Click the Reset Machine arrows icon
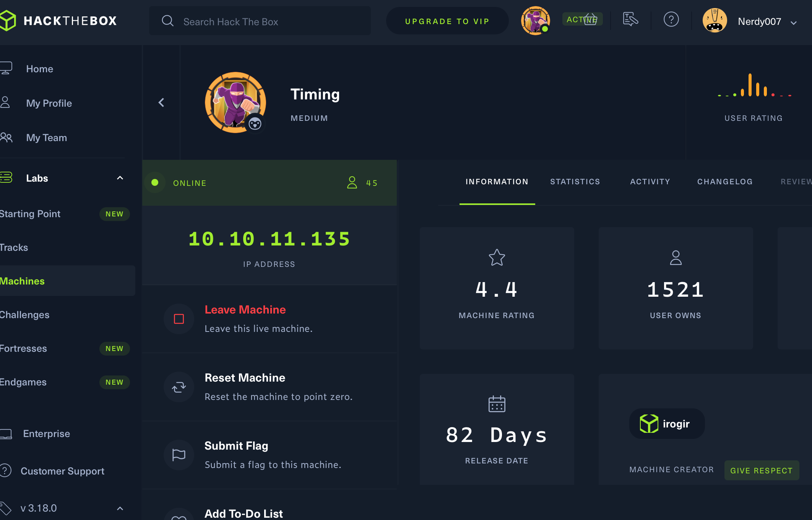The width and height of the screenshot is (812, 520). (179, 387)
